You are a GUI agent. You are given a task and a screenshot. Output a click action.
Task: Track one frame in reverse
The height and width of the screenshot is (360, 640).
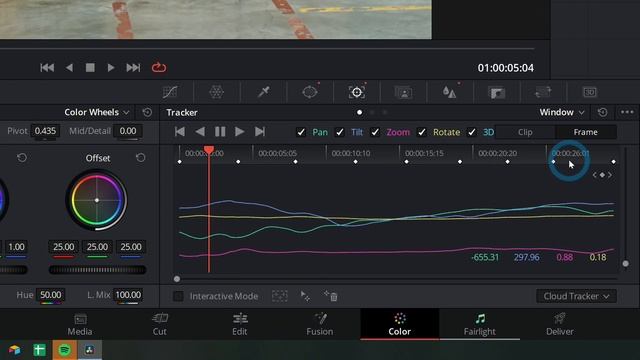[200, 131]
